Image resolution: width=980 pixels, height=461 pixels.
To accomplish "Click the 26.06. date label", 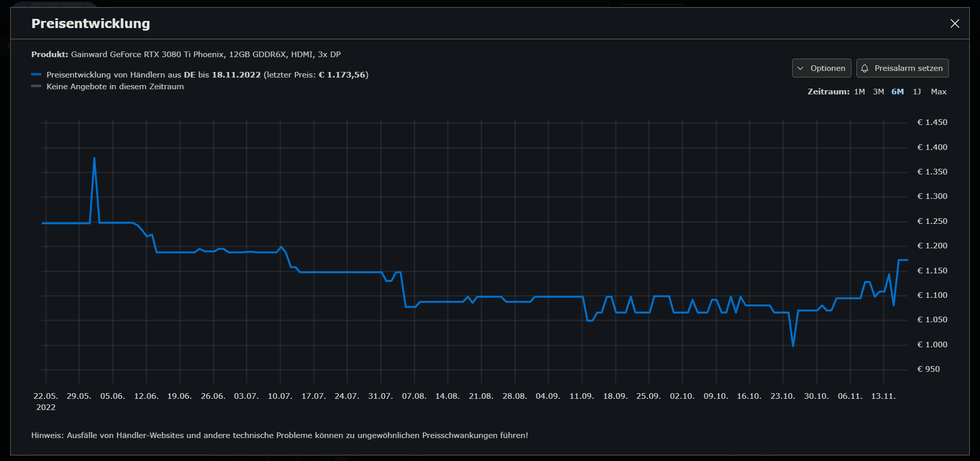I will (x=213, y=396).
